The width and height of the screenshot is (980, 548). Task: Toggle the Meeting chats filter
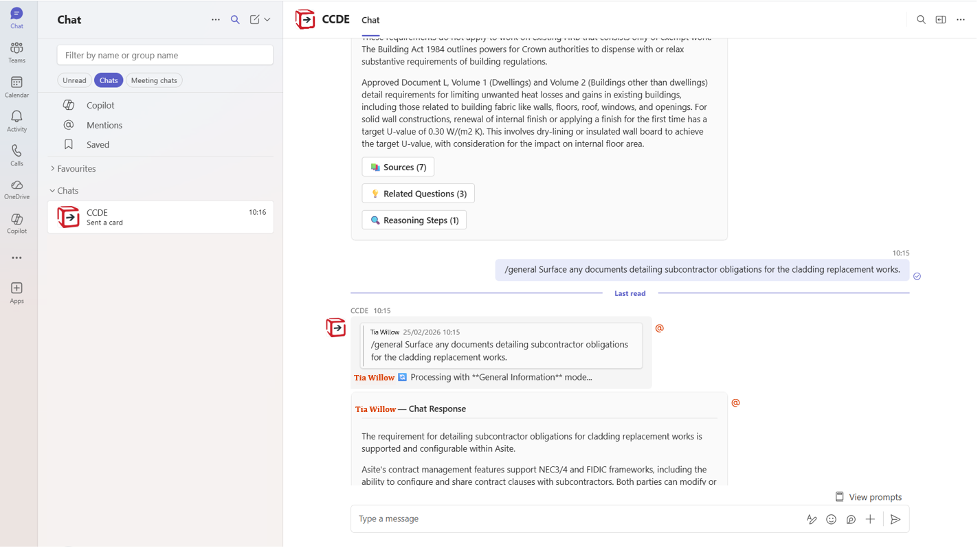154,80
